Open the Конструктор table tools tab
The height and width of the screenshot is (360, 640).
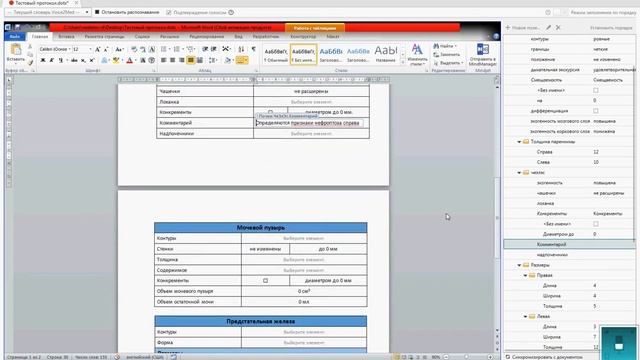(x=303, y=36)
